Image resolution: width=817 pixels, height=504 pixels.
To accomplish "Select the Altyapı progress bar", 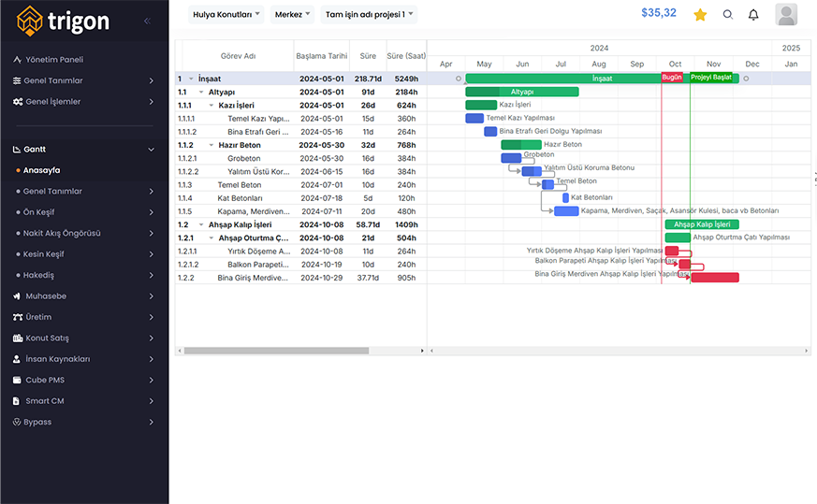I will pos(522,92).
